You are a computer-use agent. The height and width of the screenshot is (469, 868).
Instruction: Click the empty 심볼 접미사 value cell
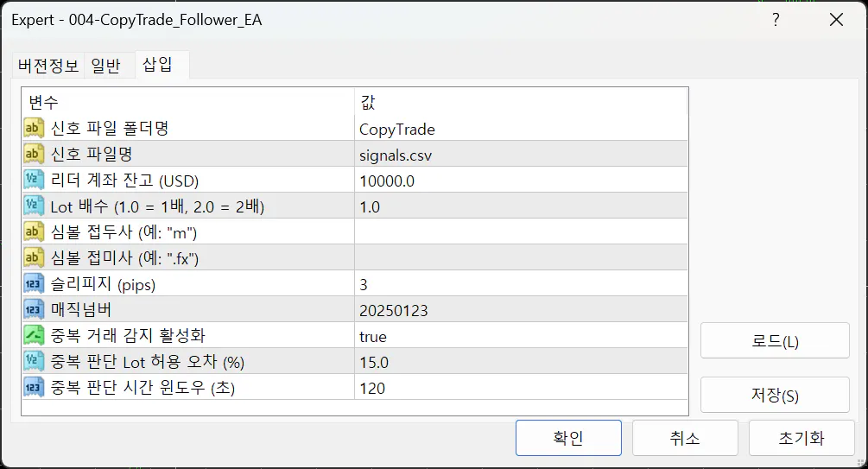(x=518, y=258)
